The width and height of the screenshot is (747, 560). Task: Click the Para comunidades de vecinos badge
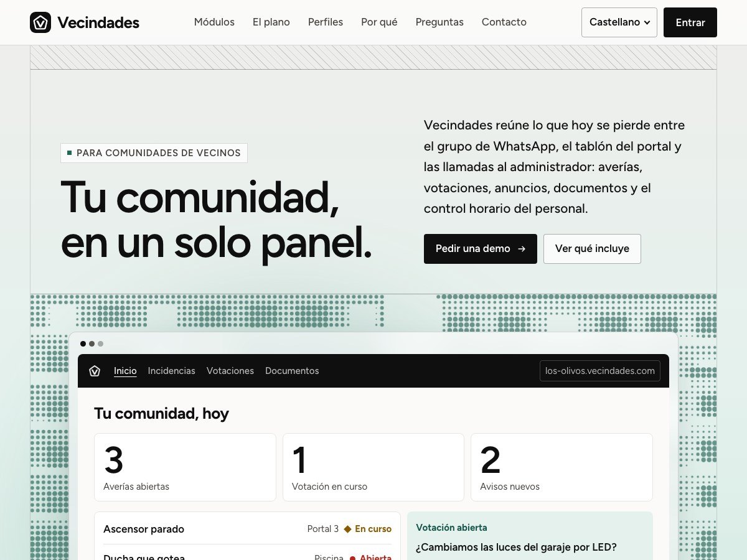coord(154,153)
